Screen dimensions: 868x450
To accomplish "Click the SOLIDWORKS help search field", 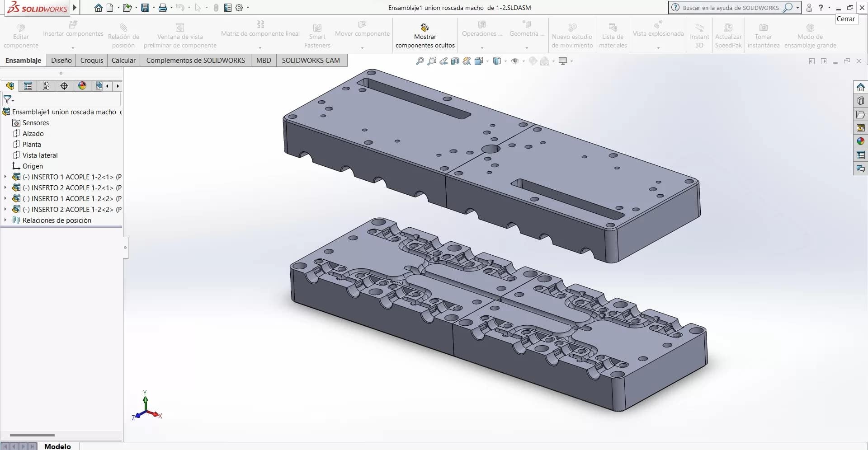I will click(730, 8).
